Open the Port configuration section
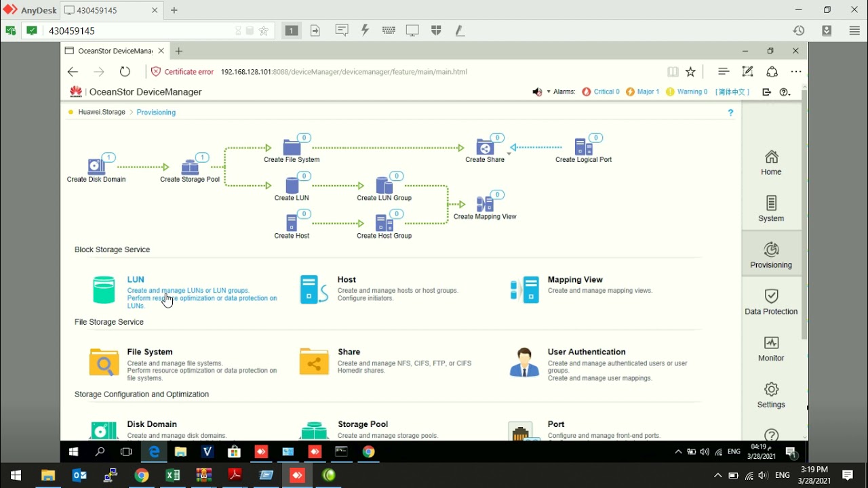This screenshot has height=488, width=868. coord(556,424)
